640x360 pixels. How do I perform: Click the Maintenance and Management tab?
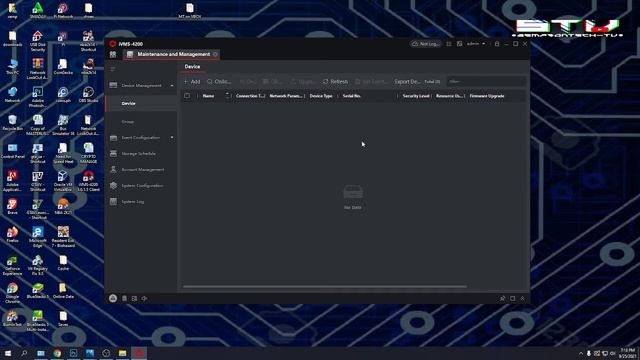[x=172, y=54]
